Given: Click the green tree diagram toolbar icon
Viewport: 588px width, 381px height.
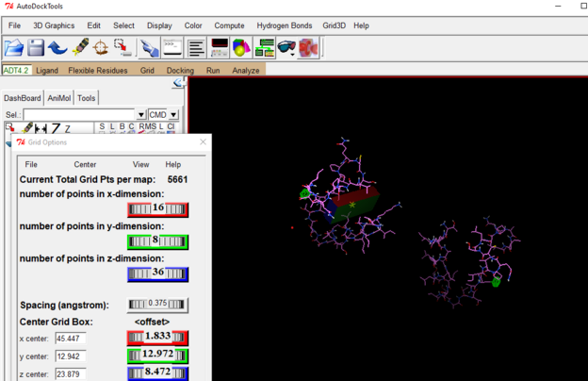Looking at the screenshot, I should 265,47.
